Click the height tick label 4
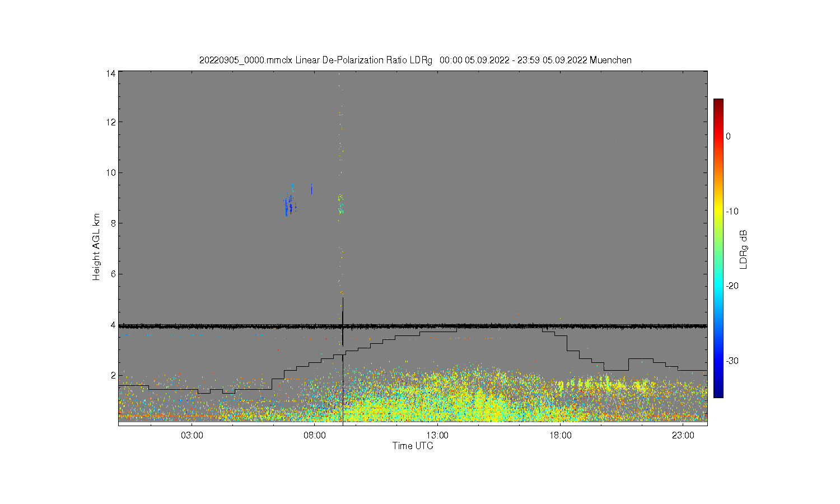Image resolution: width=840 pixels, height=504 pixels. click(113, 325)
